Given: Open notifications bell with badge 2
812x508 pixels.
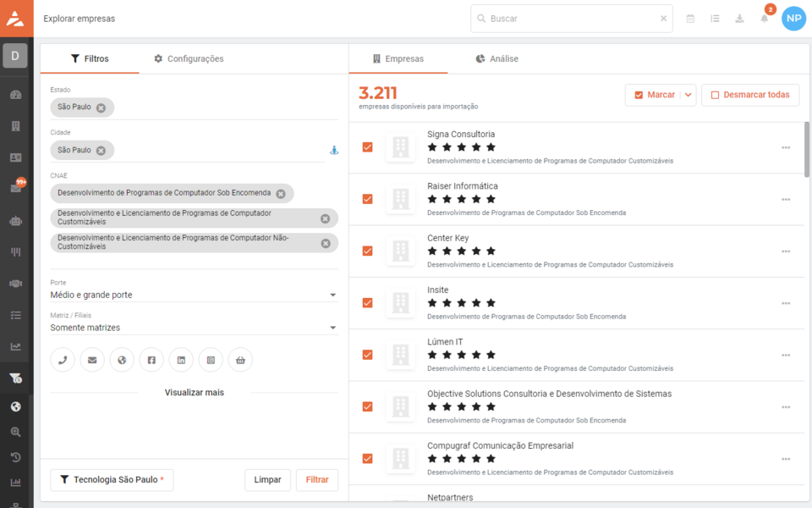Looking at the screenshot, I should [x=765, y=19].
